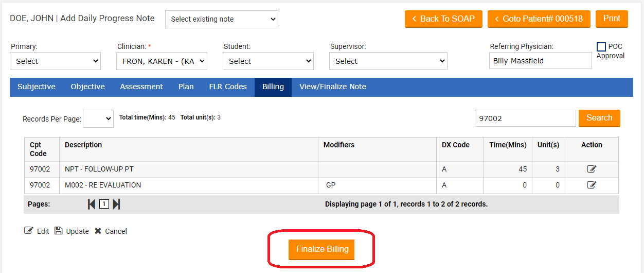Click the Referring Physician text field
The image size is (644, 273).
(x=540, y=61)
